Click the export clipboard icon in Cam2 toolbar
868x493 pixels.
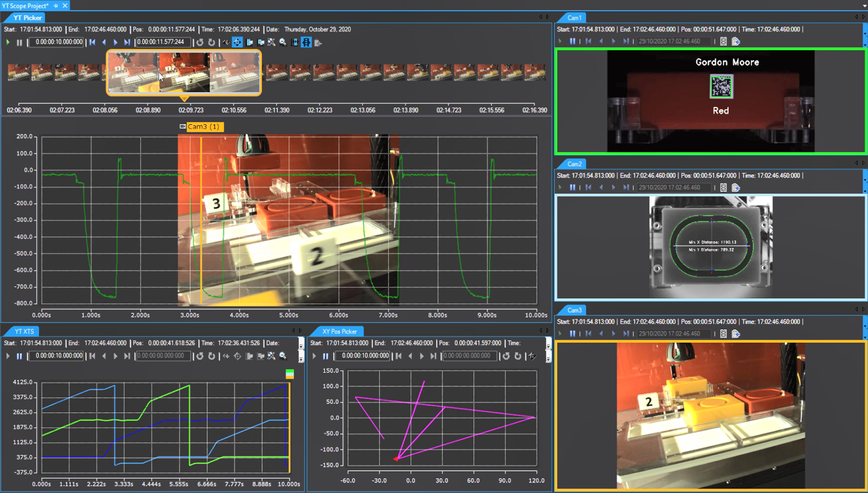736,187
